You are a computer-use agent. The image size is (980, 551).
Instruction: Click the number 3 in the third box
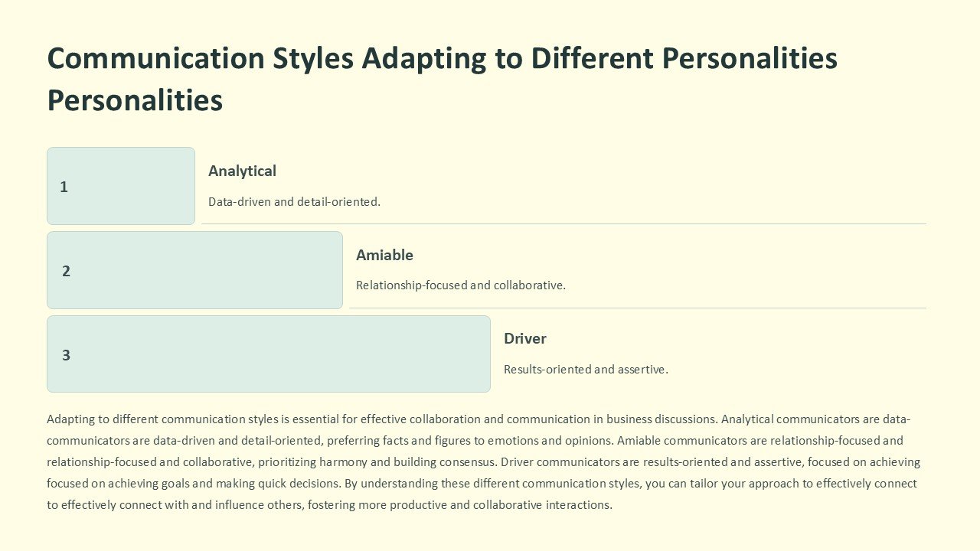coord(66,355)
